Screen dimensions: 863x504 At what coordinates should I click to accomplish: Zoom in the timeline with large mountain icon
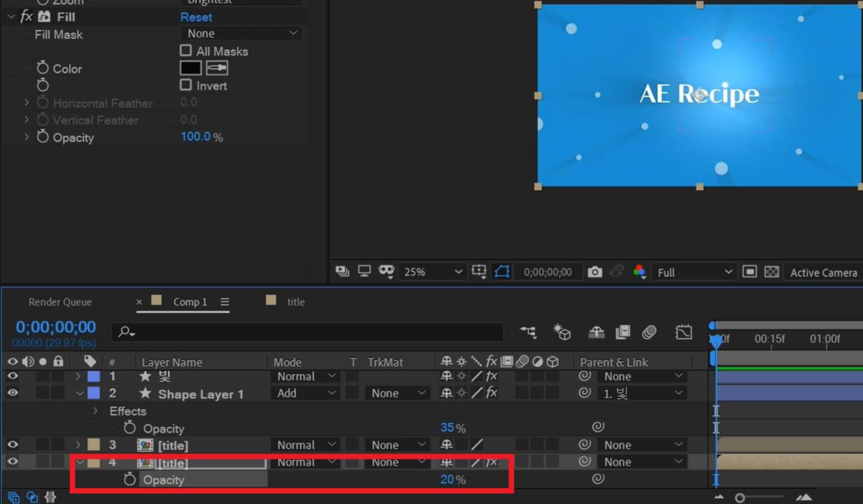coord(804,497)
